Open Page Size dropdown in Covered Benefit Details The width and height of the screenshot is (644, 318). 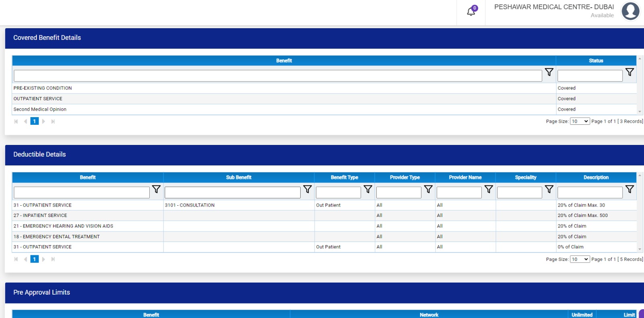click(580, 121)
